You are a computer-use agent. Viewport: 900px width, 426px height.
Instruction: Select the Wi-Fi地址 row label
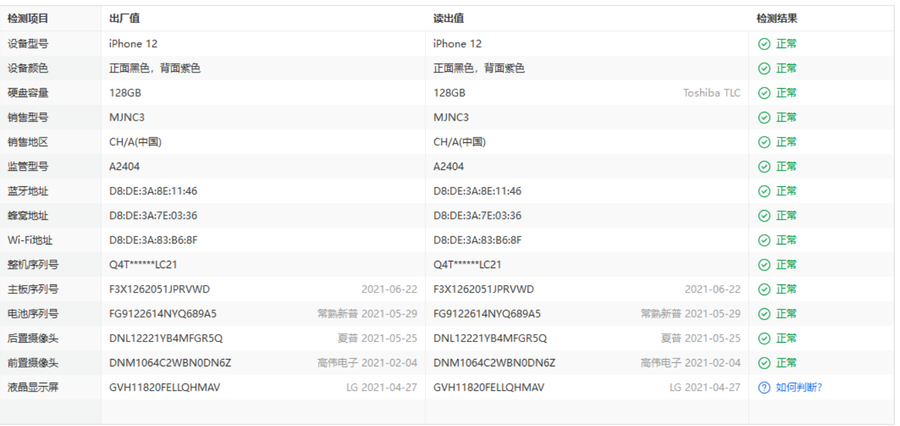[x=30, y=240]
